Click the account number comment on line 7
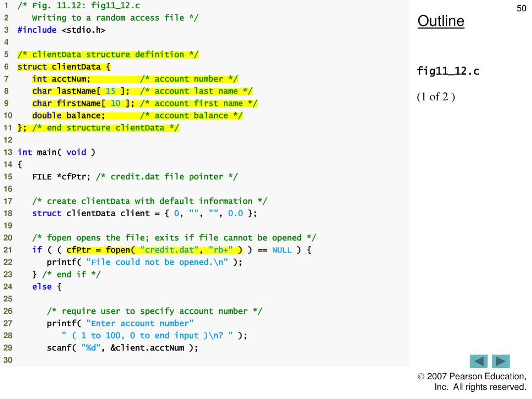The height and width of the screenshot is (399, 532). coord(189,79)
